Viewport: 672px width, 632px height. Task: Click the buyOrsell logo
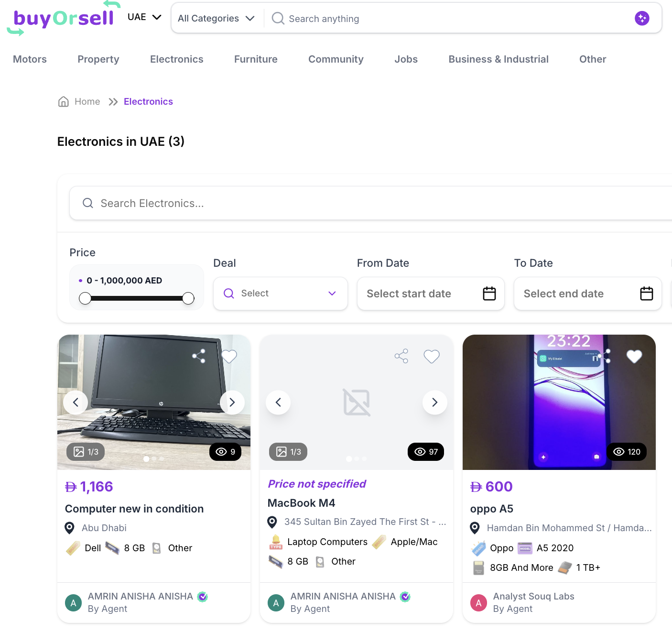64,18
